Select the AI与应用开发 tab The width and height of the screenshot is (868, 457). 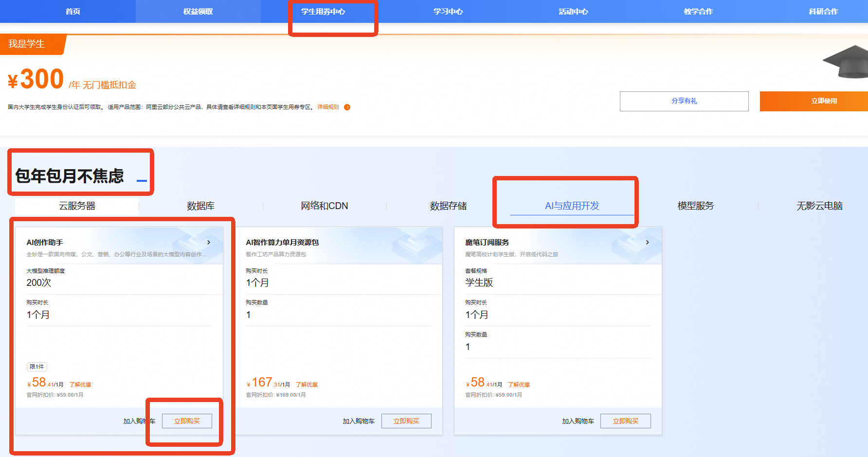(x=572, y=206)
